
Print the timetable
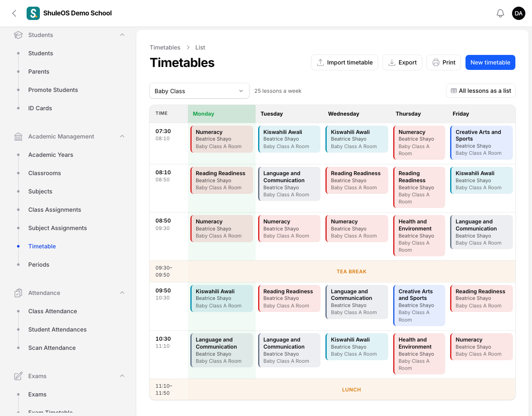(444, 62)
